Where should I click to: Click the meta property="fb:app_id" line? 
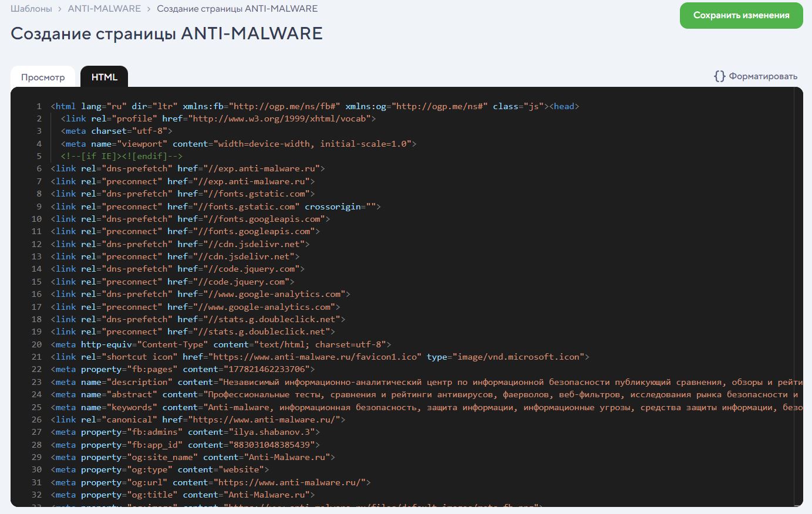tap(186, 445)
